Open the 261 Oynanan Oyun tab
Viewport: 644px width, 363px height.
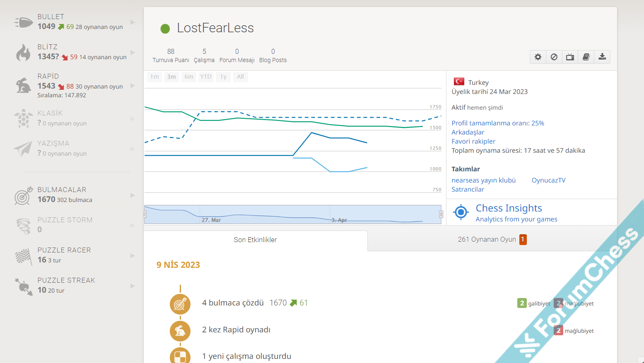[492, 240]
